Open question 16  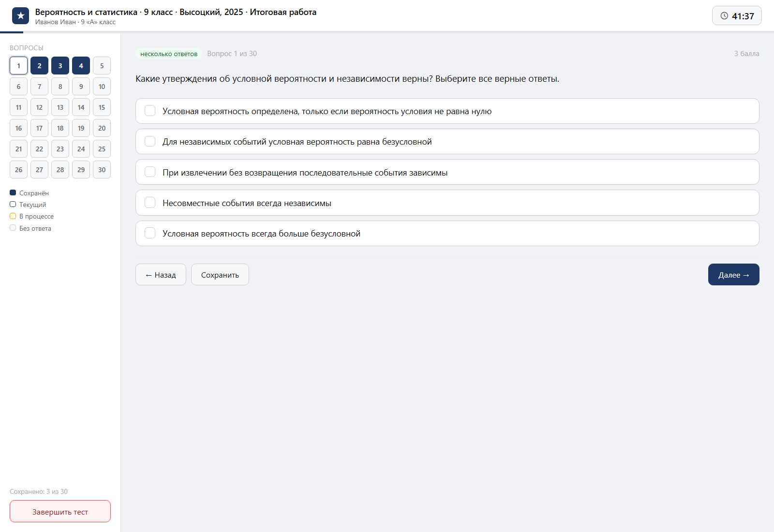[x=18, y=128]
